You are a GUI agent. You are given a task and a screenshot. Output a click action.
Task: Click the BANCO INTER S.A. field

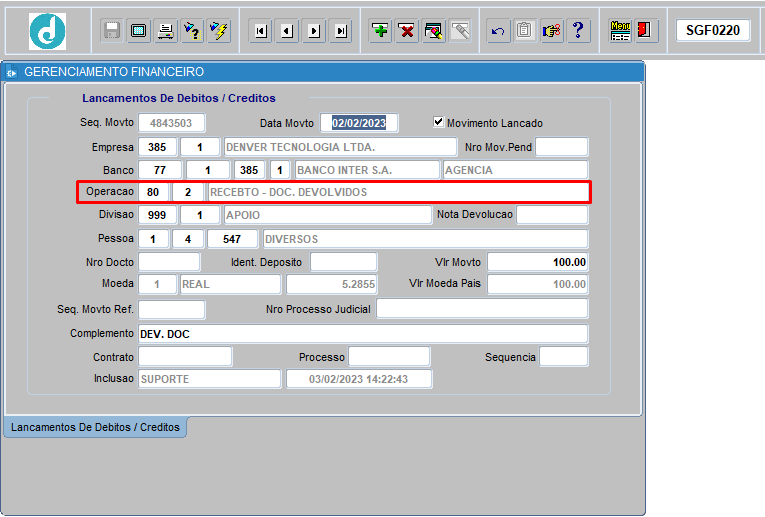(367, 170)
